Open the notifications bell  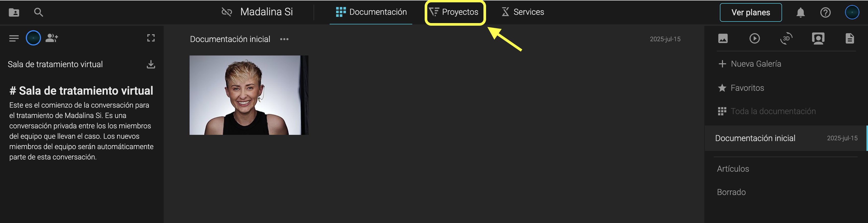tap(800, 12)
